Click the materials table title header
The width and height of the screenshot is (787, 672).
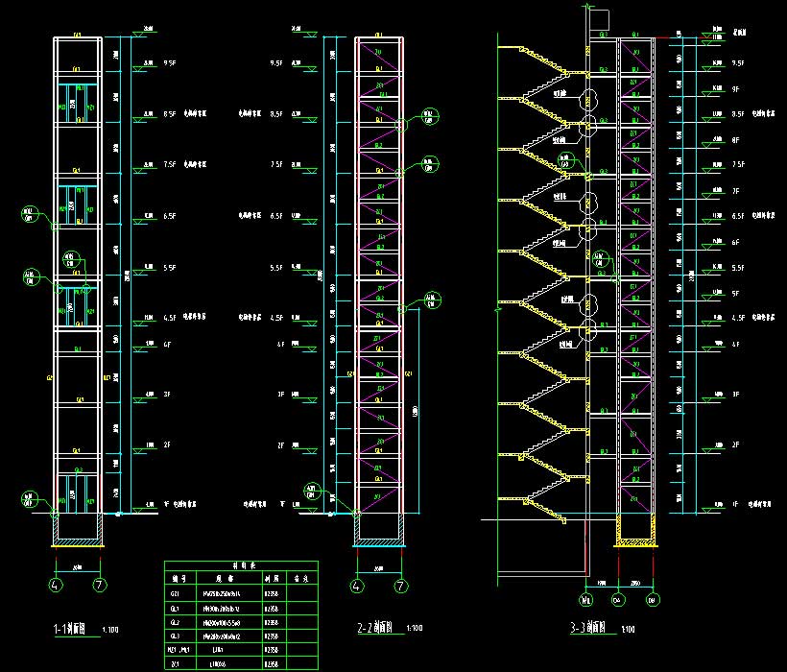pyautogui.click(x=241, y=566)
